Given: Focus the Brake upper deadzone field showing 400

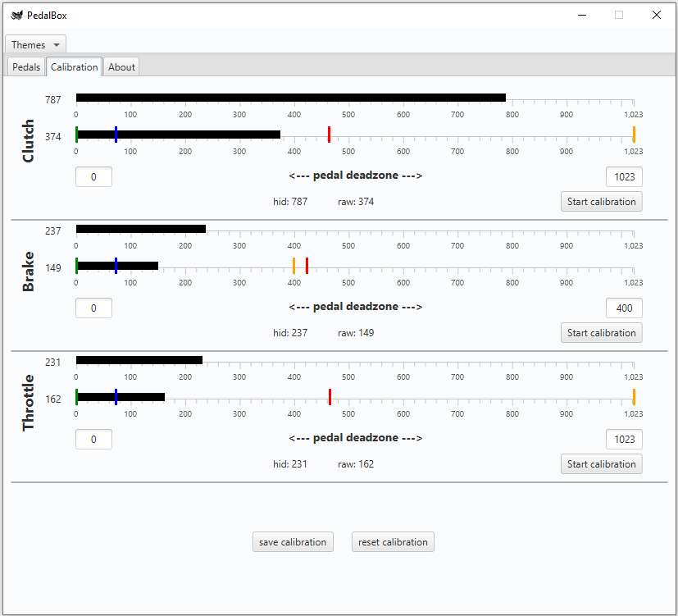Looking at the screenshot, I should coord(624,308).
